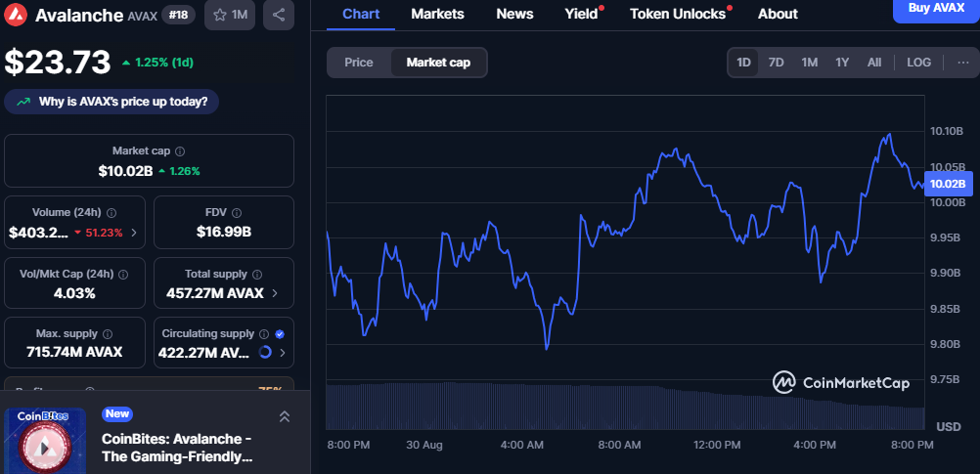This screenshot has height=474, width=980.
Task: Open the About tab
Action: coord(778,14)
